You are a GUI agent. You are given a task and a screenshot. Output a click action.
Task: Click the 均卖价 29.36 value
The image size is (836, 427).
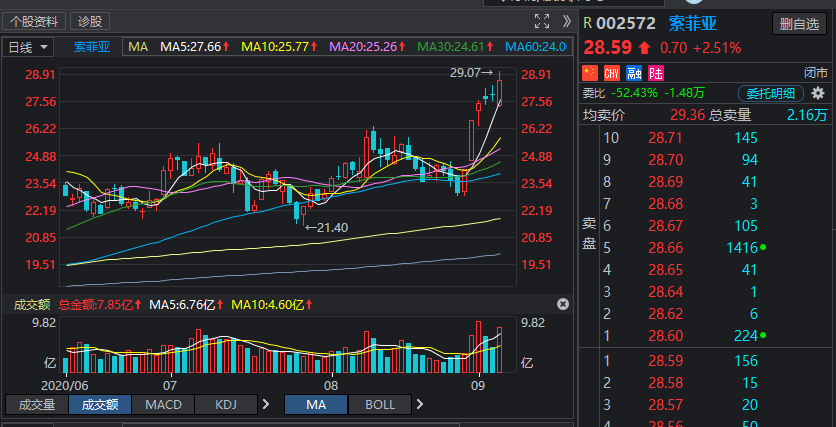(687, 115)
